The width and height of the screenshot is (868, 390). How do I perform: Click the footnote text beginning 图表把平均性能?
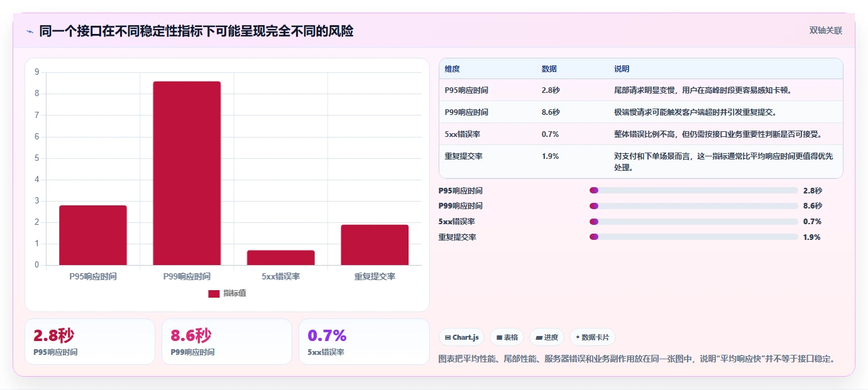tap(637, 359)
